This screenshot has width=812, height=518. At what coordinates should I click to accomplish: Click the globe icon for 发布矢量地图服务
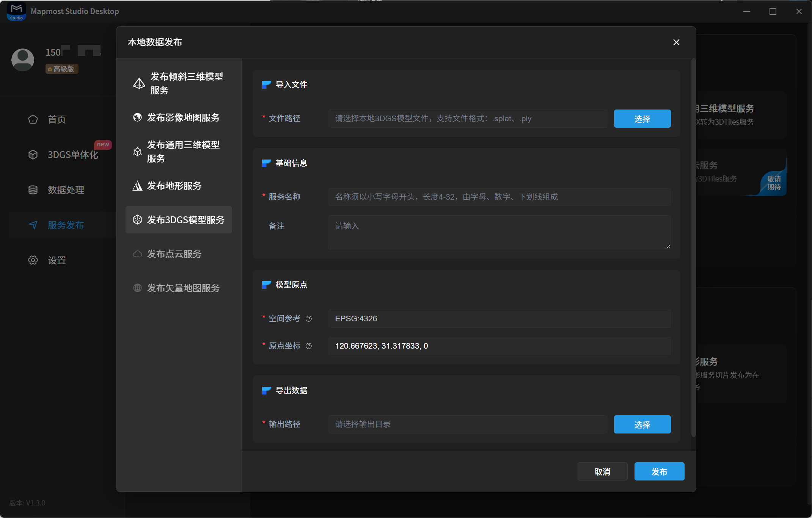[137, 288]
